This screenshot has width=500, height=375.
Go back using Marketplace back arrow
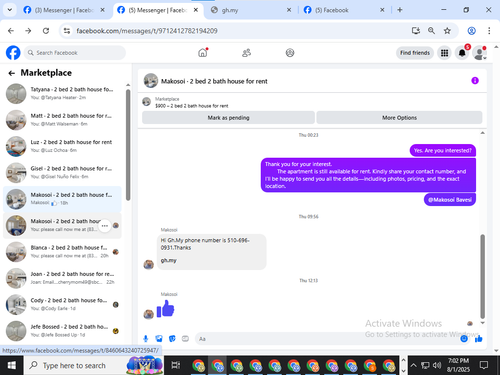tap(12, 73)
